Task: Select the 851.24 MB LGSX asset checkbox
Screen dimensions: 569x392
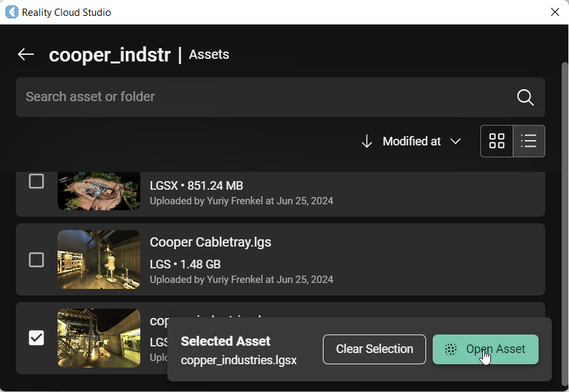Action: [x=36, y=181]
